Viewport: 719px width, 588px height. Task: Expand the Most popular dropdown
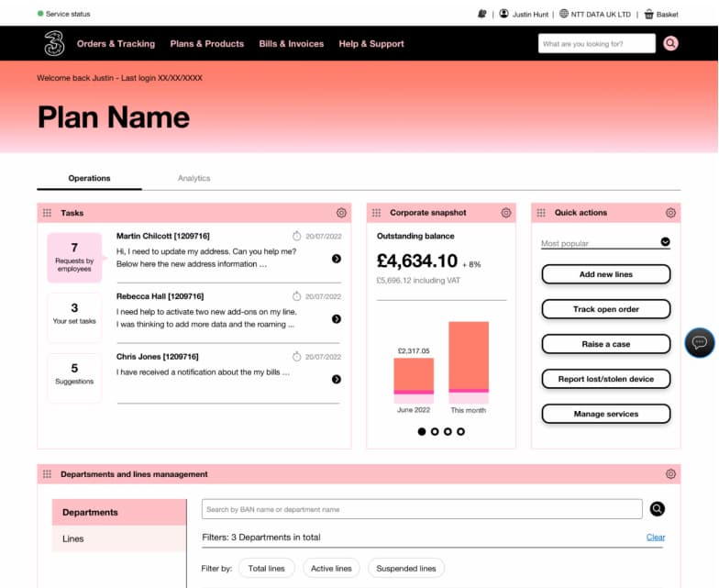666,242
